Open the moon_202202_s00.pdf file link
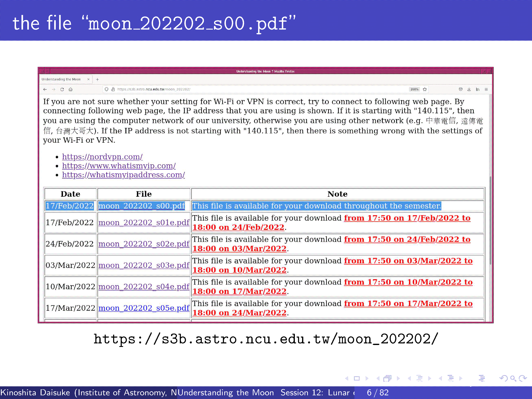 [x=142, y=206]
